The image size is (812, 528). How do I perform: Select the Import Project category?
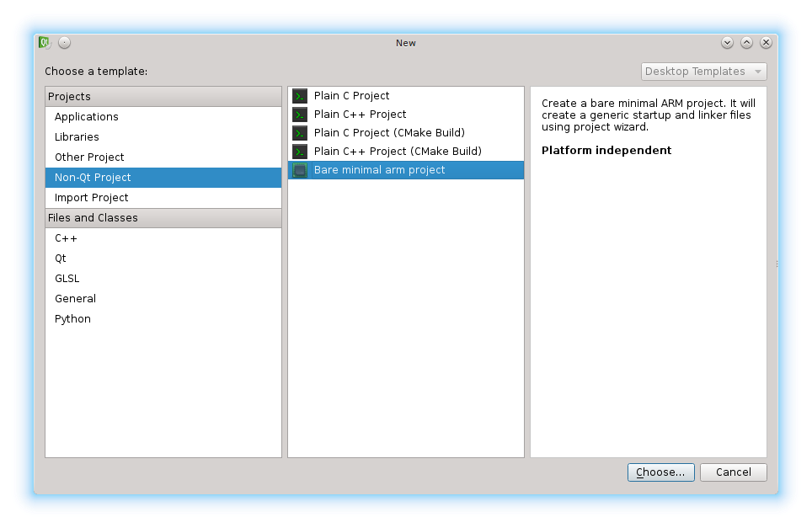click(x=163, y=198)
